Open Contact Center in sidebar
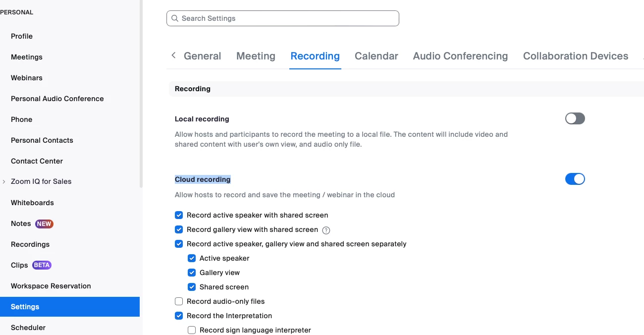This screenshot has width=644, height=335. [x=37, y=161]
